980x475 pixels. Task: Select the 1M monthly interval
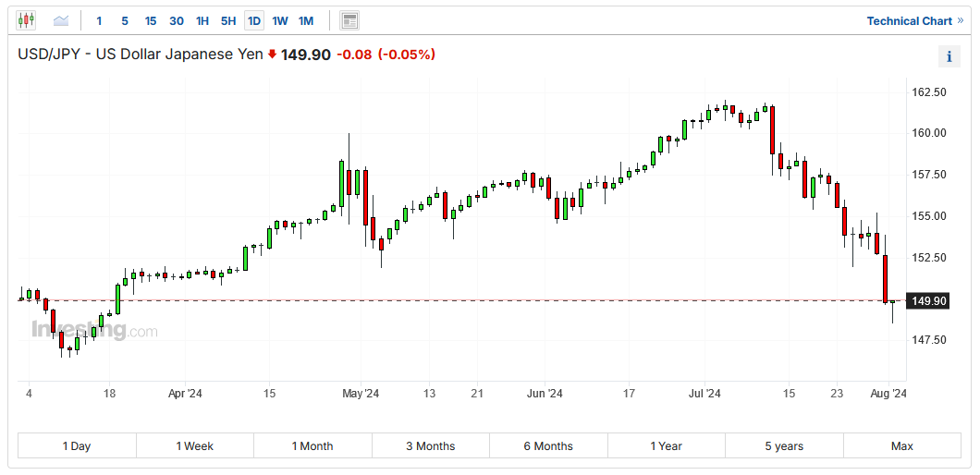[306, 20]
